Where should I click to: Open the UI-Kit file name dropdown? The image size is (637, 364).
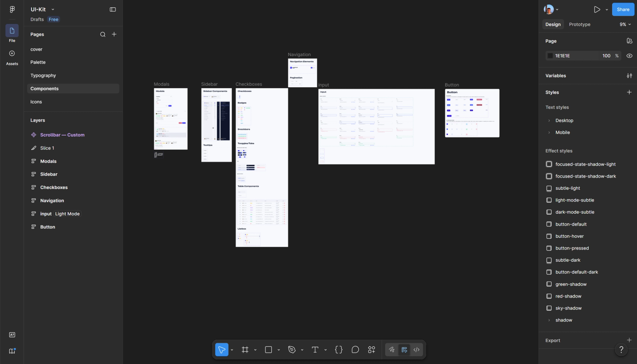(x=53, y=10)
